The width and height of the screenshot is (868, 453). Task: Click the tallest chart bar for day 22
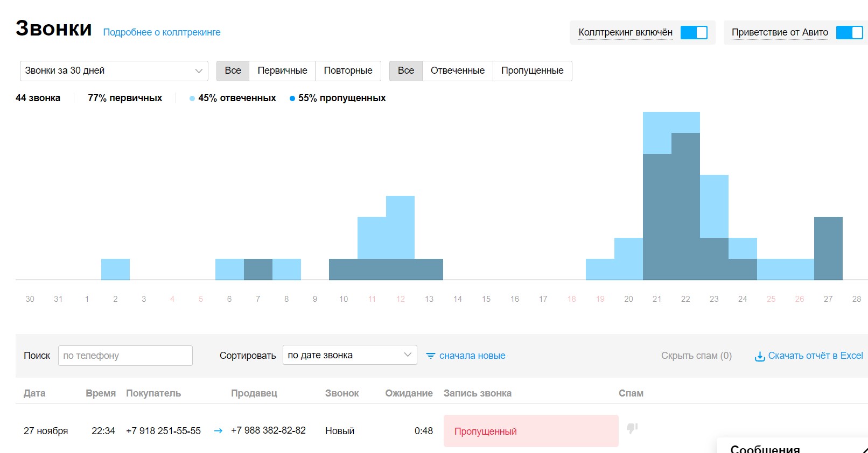pos(685,204)
